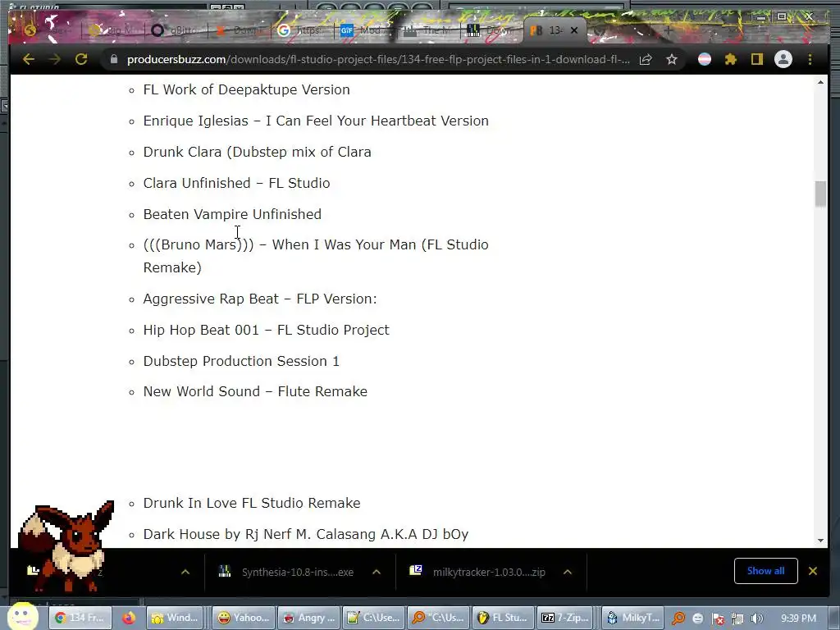Switch to Angry ... taskbar window
The height and width of the screenshot is (630, 840).
tap(308, 618)
